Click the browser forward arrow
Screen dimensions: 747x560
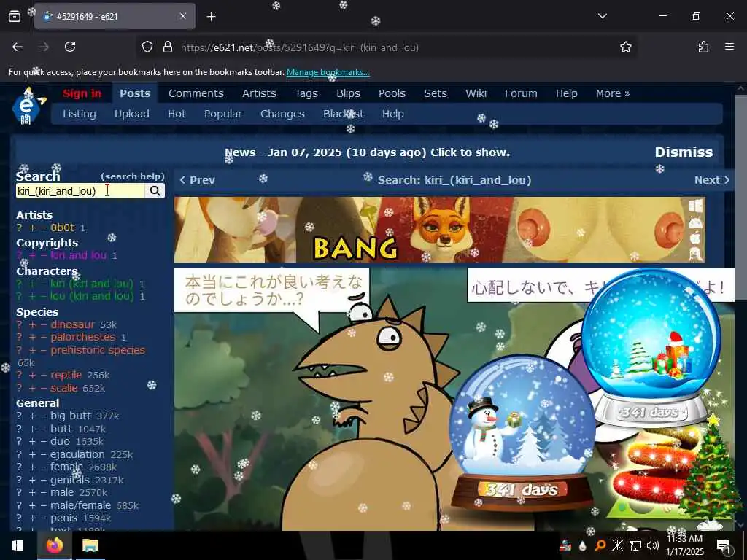point(44,47)
